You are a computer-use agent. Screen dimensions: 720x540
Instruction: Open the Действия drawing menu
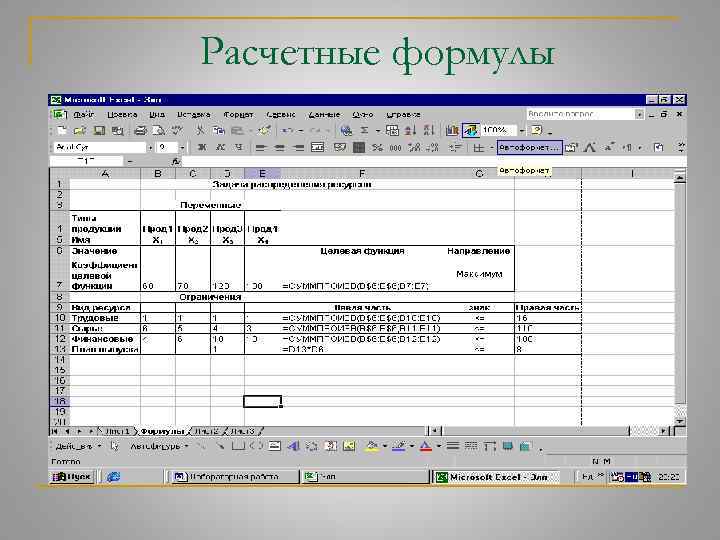tap(77, 446)
